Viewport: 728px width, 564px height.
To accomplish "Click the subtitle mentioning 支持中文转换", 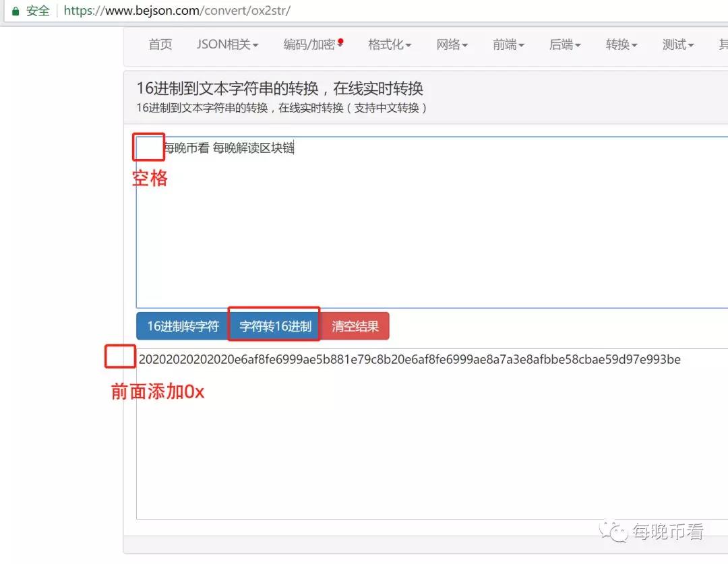I will click(x=281, y=108).
